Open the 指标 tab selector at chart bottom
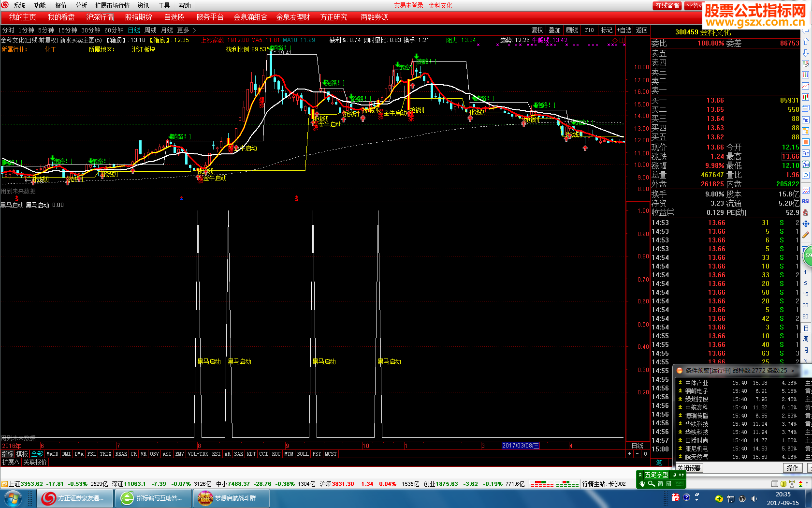 point(7,454)
